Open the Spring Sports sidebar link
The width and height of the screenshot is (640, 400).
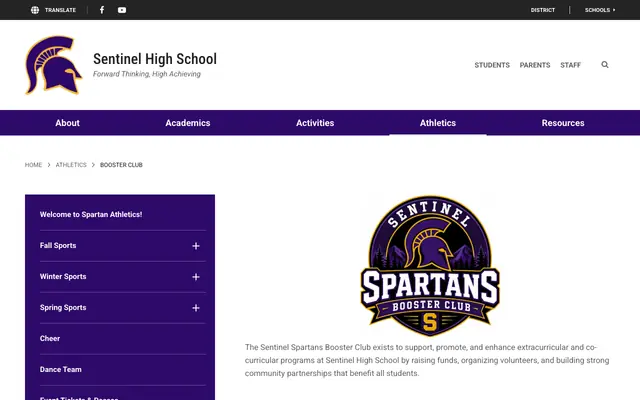(x=63, y=307)
